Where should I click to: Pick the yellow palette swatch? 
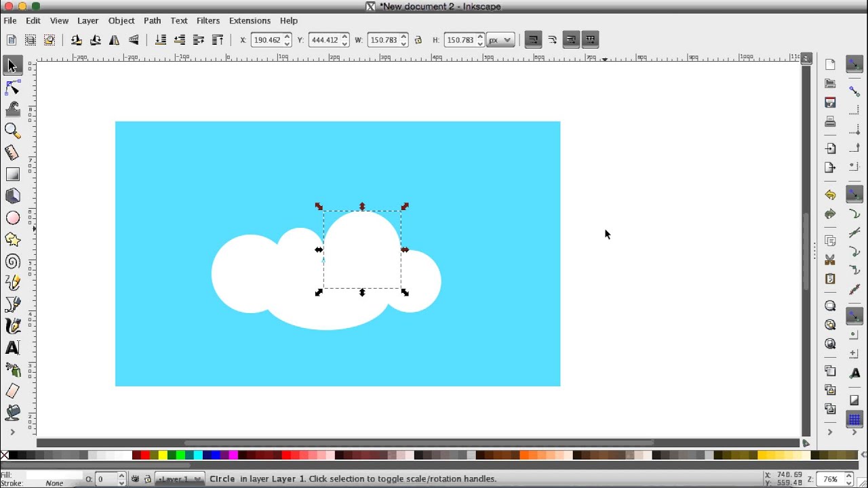(163, 455)
